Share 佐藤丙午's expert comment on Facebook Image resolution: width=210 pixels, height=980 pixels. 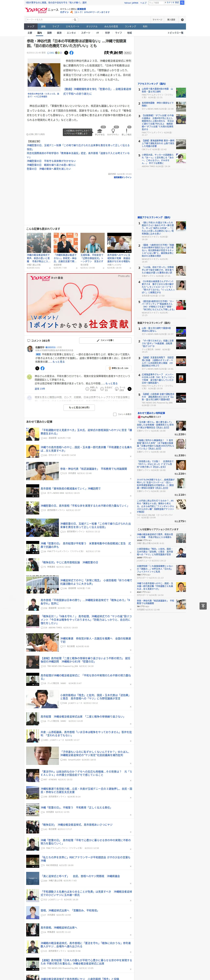click(x=42, y=368)
